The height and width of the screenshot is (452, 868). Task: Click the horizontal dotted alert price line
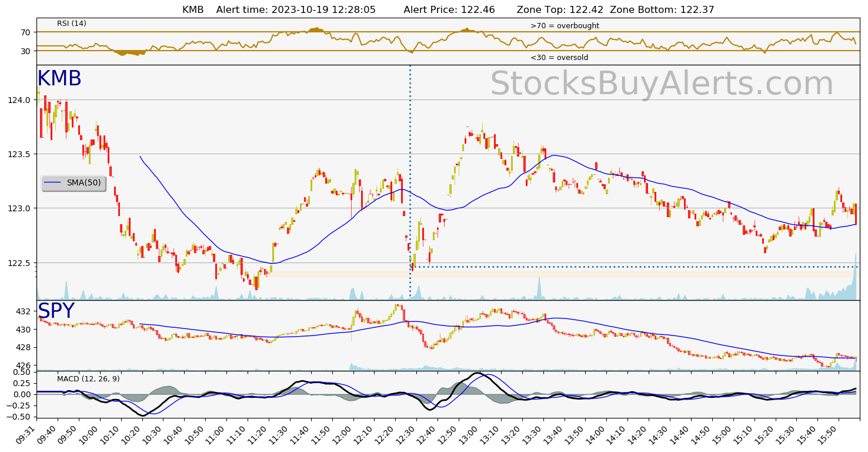click(635, 267)
